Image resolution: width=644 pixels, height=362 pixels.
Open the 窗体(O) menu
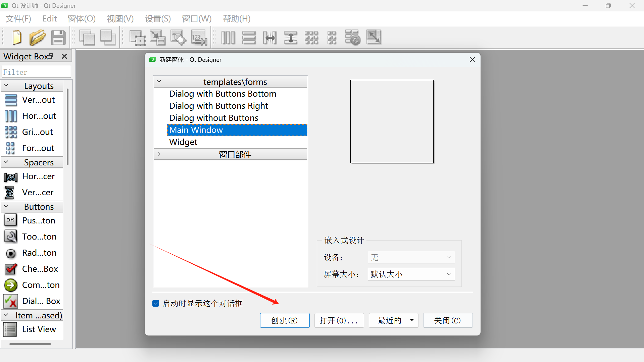[82, 19]
